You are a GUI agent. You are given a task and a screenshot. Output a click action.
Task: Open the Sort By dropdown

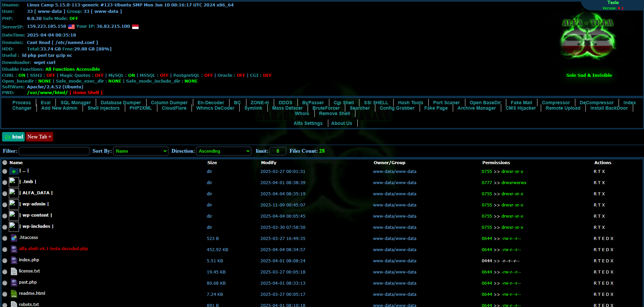141,151
